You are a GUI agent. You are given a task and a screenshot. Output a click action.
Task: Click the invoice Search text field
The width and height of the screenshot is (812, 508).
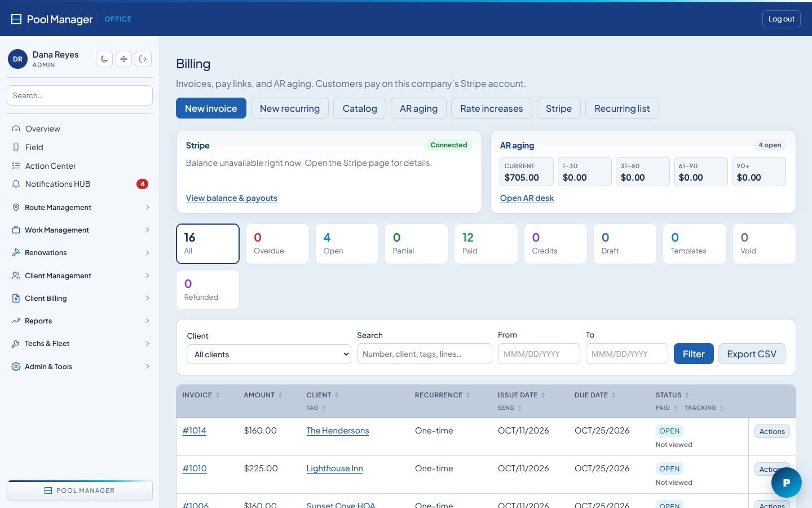pos(425,354)
